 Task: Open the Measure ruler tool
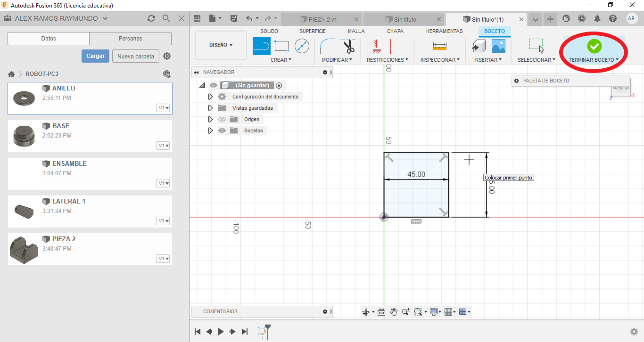coord(439,46)
